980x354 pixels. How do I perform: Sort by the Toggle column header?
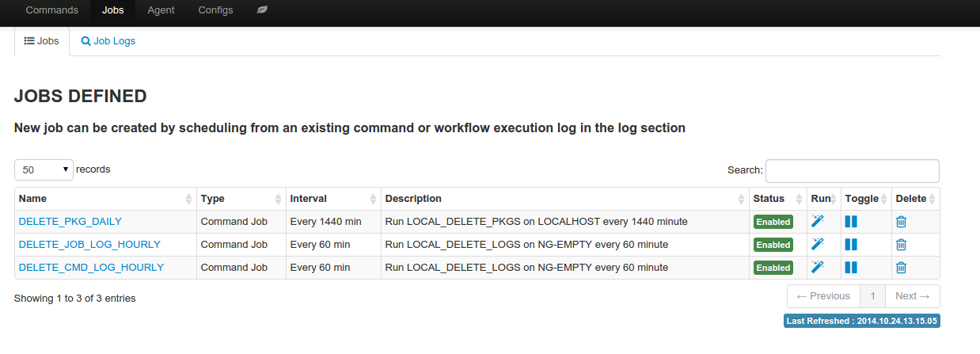[866, 199]
